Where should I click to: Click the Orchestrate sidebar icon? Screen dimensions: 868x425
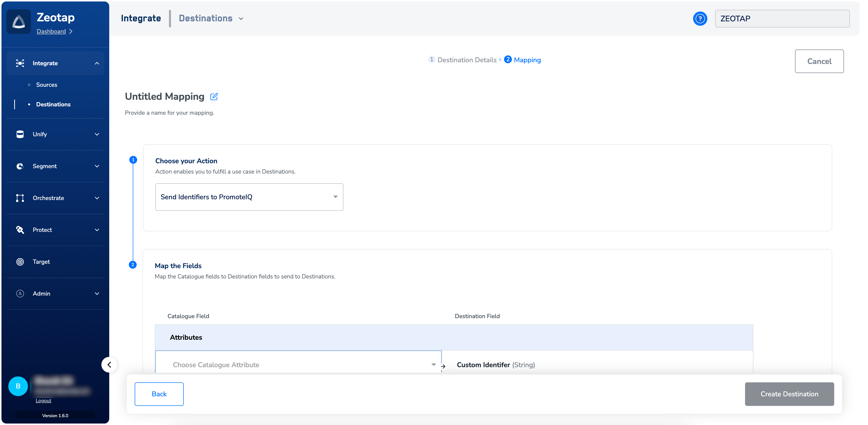(20, 198)
